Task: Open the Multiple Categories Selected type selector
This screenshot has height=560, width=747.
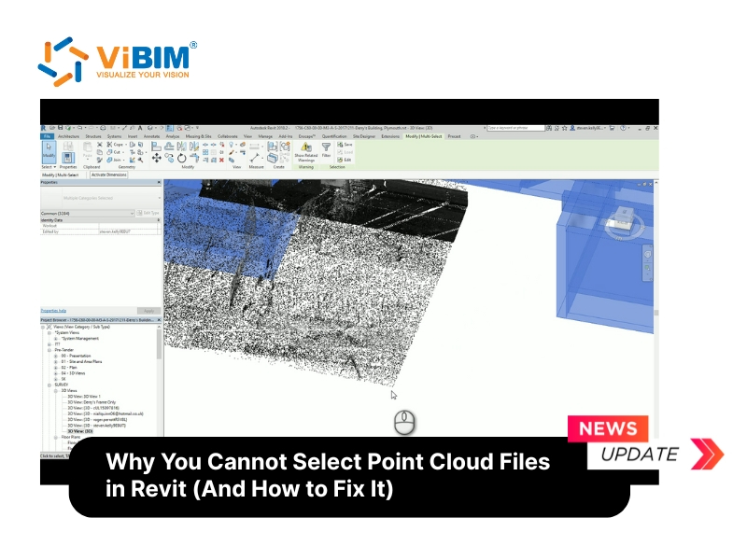Action: [112, 197]
